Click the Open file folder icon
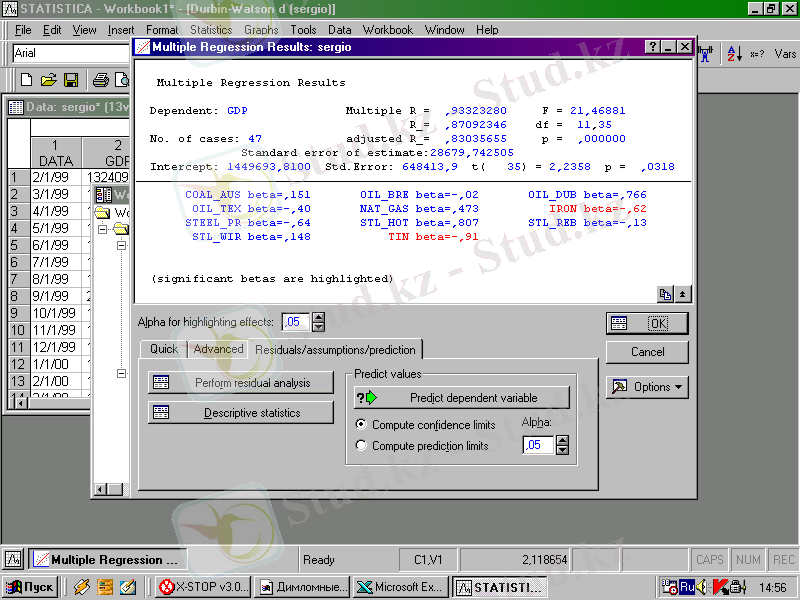The height and width of the screenshot is (600, 800). [x=49, y=80]
